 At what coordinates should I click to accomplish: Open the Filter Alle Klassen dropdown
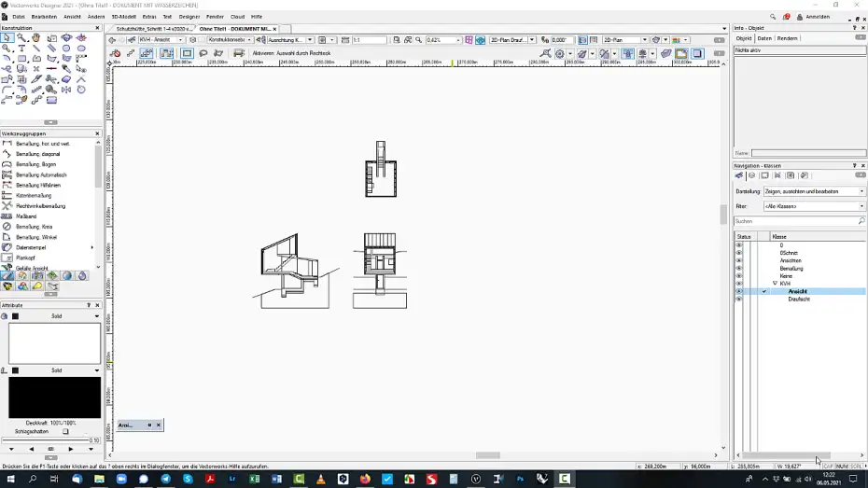(x=814, y=206)
